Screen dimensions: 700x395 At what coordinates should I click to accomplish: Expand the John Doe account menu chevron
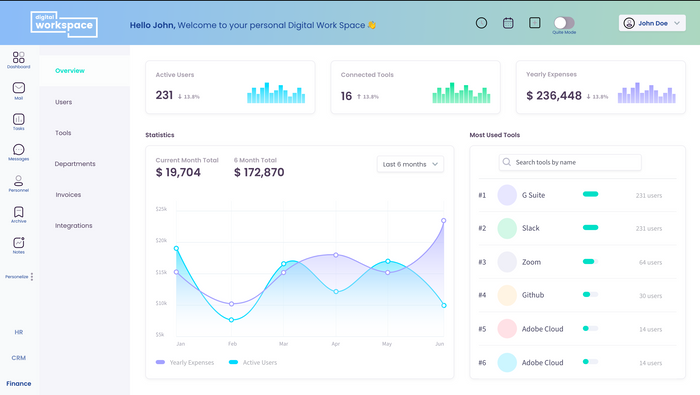[677, 23]
